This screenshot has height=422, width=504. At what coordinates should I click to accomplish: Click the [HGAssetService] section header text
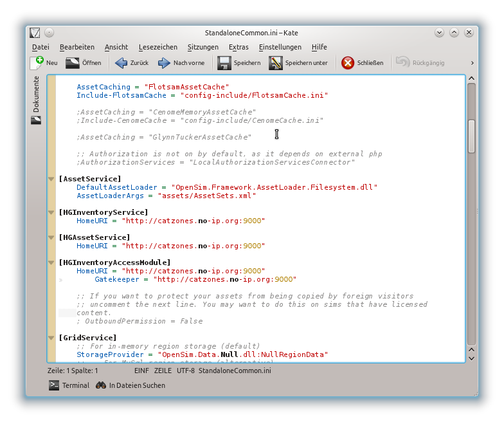[x=94, y=237]
